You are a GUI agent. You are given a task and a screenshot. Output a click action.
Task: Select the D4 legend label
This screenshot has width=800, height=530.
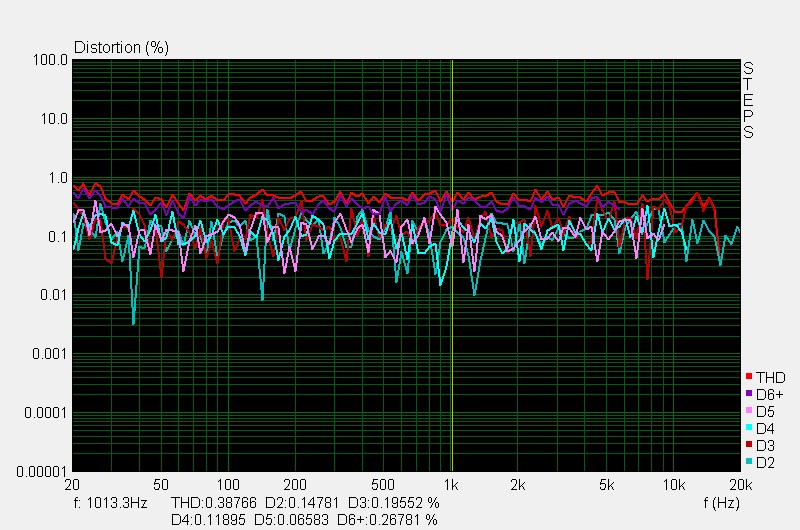tap(765, 428)
